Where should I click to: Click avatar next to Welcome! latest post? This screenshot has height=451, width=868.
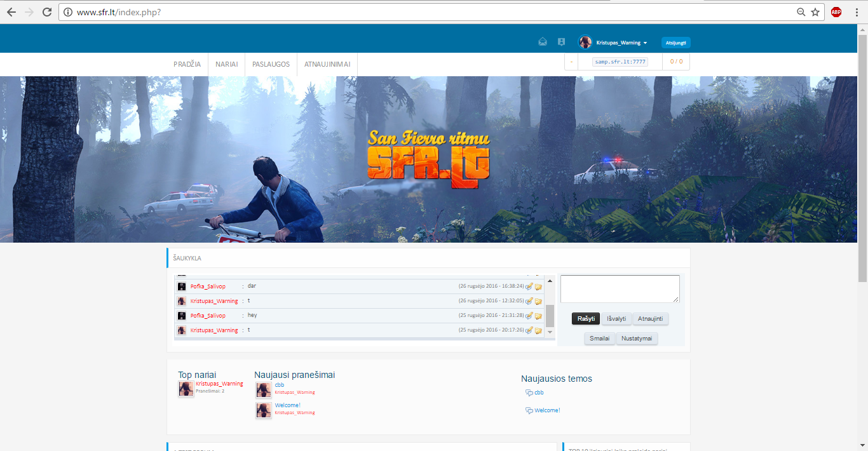264,410
